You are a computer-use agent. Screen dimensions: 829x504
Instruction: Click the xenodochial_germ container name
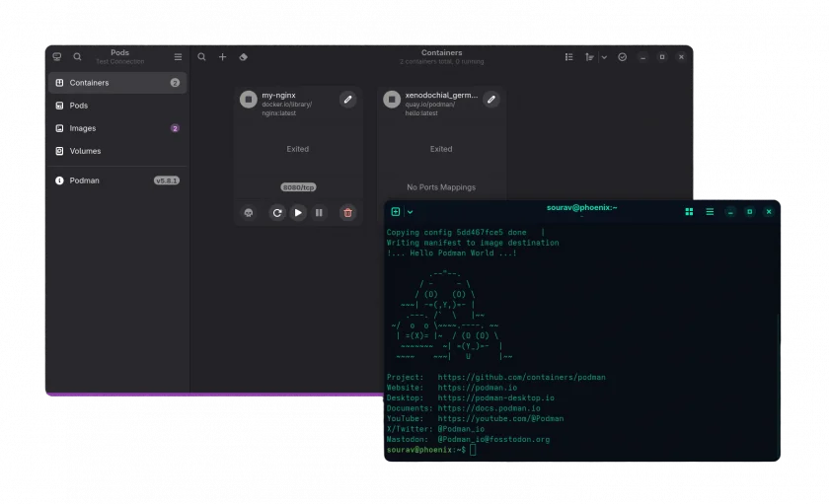pos(441,95)
